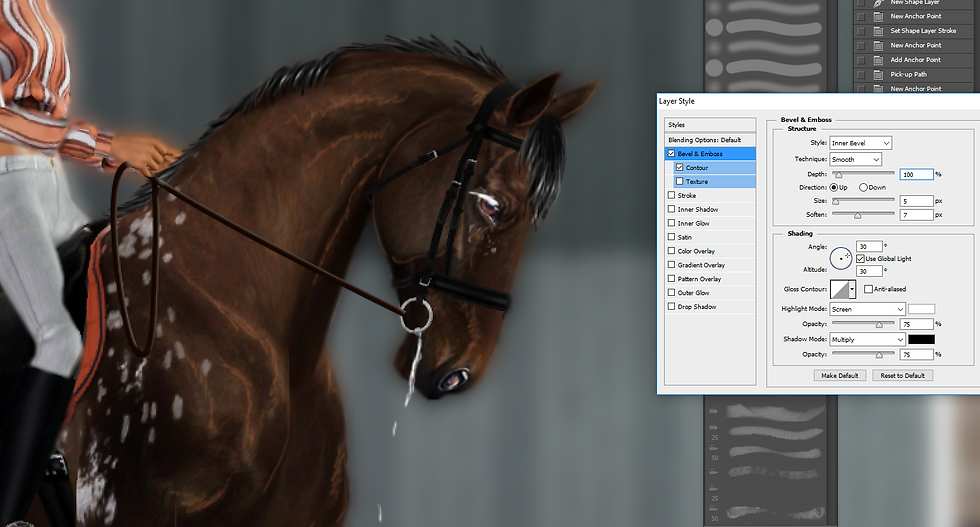Enable the Stroke effect checkbox
The height and width of the screenshot is (527, 980).
pos(671,195)
